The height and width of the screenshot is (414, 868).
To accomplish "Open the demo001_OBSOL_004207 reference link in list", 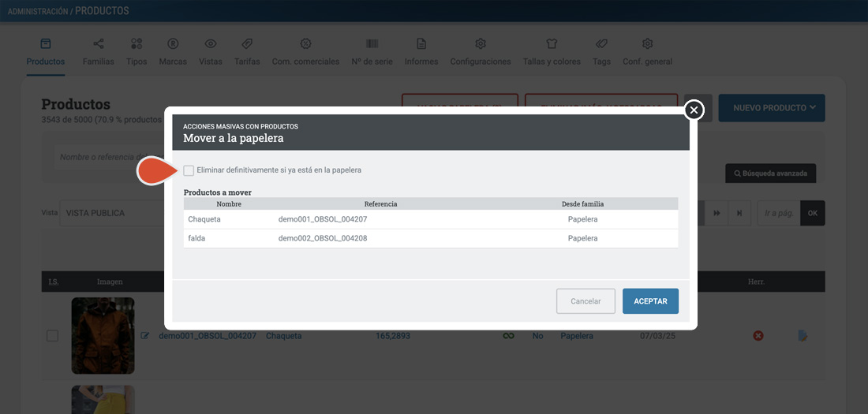I will pos(208,336).
